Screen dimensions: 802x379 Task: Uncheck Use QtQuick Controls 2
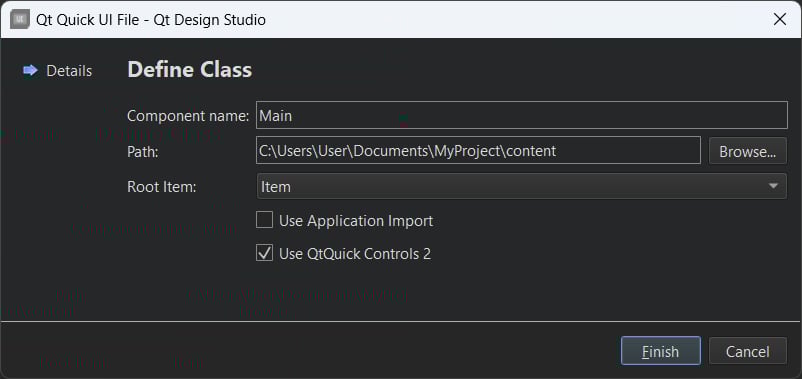tap(264, 253)
